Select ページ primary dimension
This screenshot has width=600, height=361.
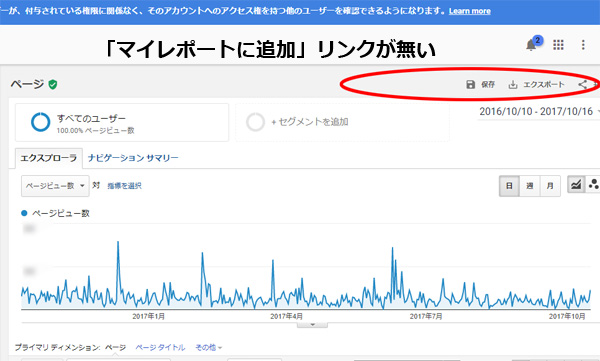pos(116,348)
